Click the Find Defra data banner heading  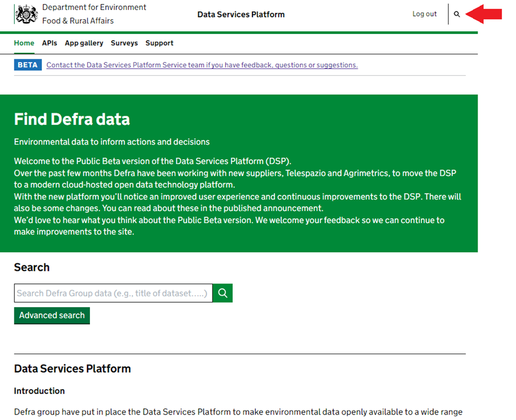(x=72, y=119)
